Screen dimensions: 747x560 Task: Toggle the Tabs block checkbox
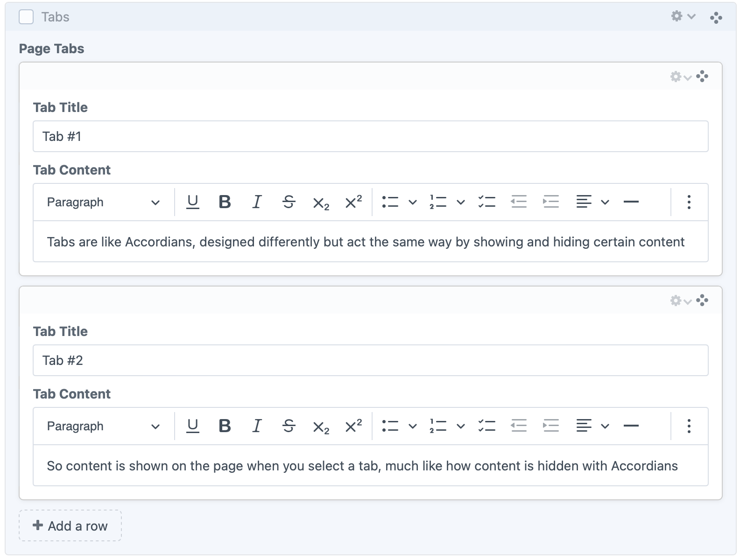[x=26, y=17]
